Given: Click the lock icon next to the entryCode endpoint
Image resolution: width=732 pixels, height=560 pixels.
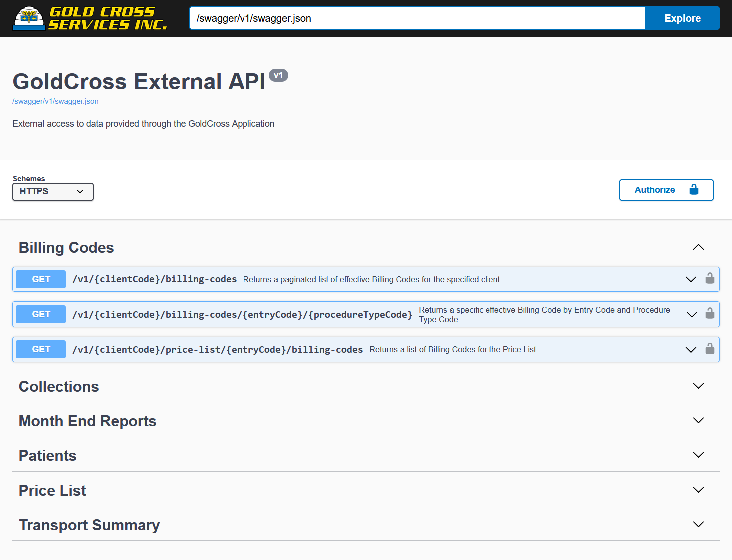Looking at the screenshot, I should tap(710, 314).
